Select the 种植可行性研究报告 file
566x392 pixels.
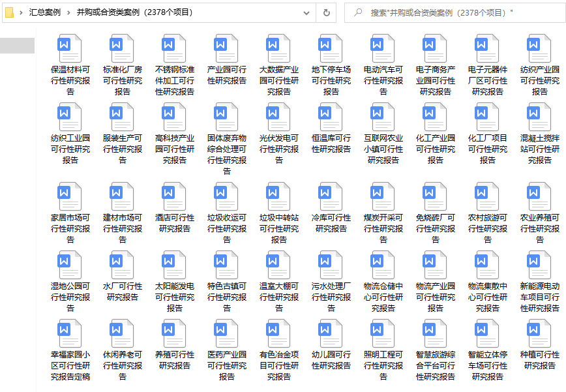point(540,334)
